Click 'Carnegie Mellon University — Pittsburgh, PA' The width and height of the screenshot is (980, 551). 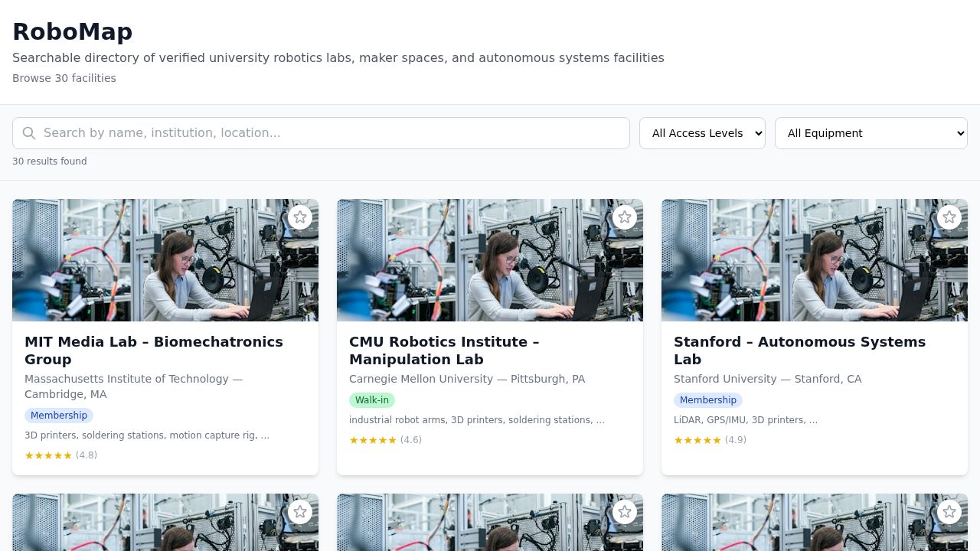(x=467, y=379)
